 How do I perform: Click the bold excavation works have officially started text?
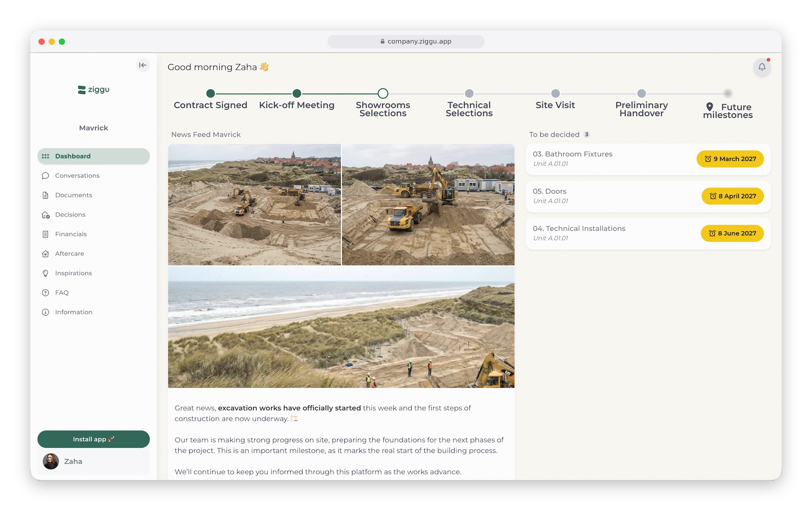[x=289, y=408]
